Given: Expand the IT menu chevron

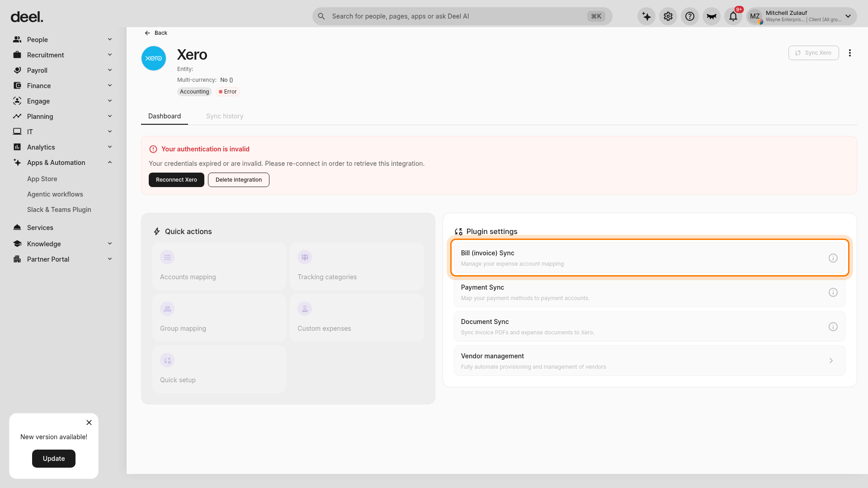Looking at the screenshot, I should click(110, 131).
